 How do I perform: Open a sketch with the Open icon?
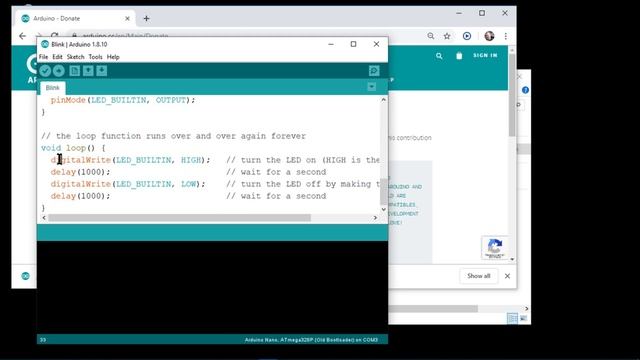pos(88,71)
